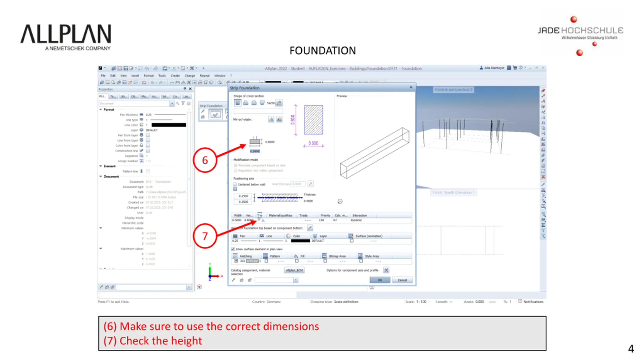Viewport: 644px width, 362px height.
Task: Toggle the Style Area checkbox
Action: (x=361, y=261)
